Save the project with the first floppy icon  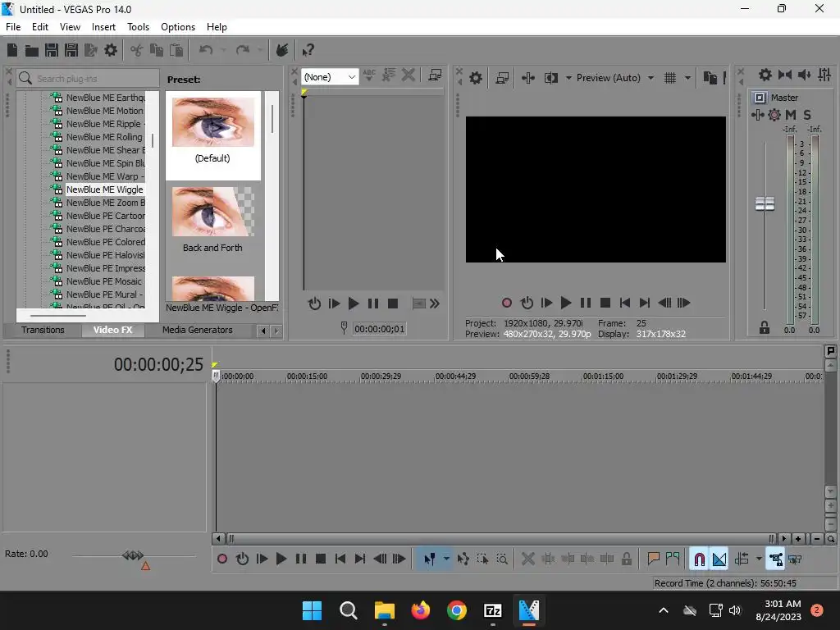point(52,50)
